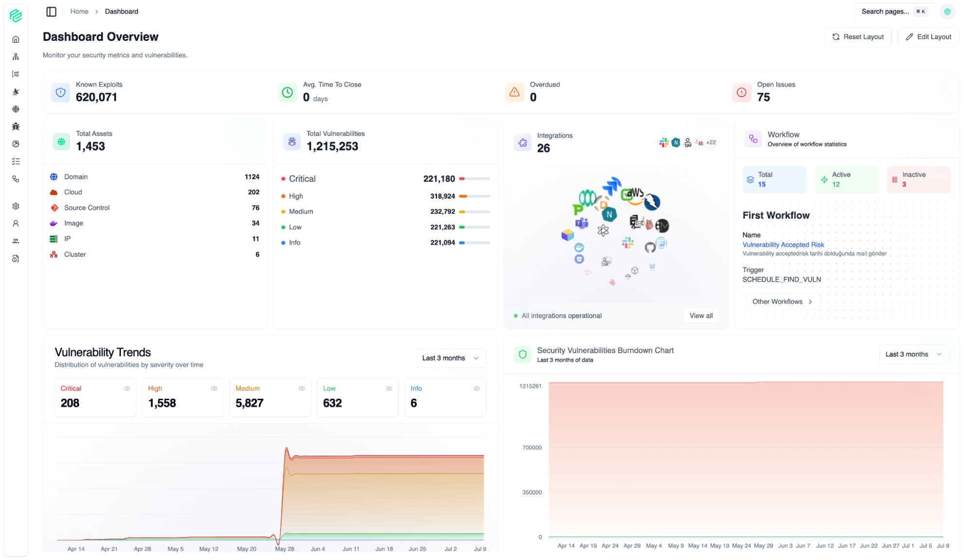Click the checklist icon in sidebar
Image resolution: width=971 pixels, height=560 pixels.
(x=16, y=161)
